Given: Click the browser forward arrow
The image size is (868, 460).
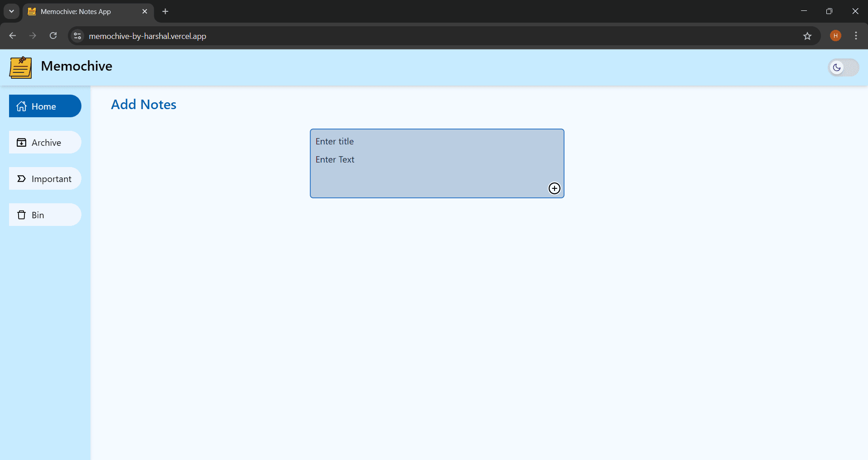Looking at the screenshot, I should pos(33,36).
